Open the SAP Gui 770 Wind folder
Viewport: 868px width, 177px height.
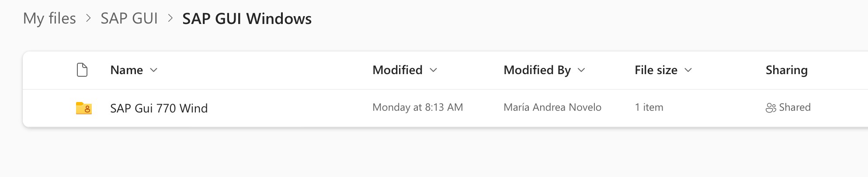click(159, 108)
